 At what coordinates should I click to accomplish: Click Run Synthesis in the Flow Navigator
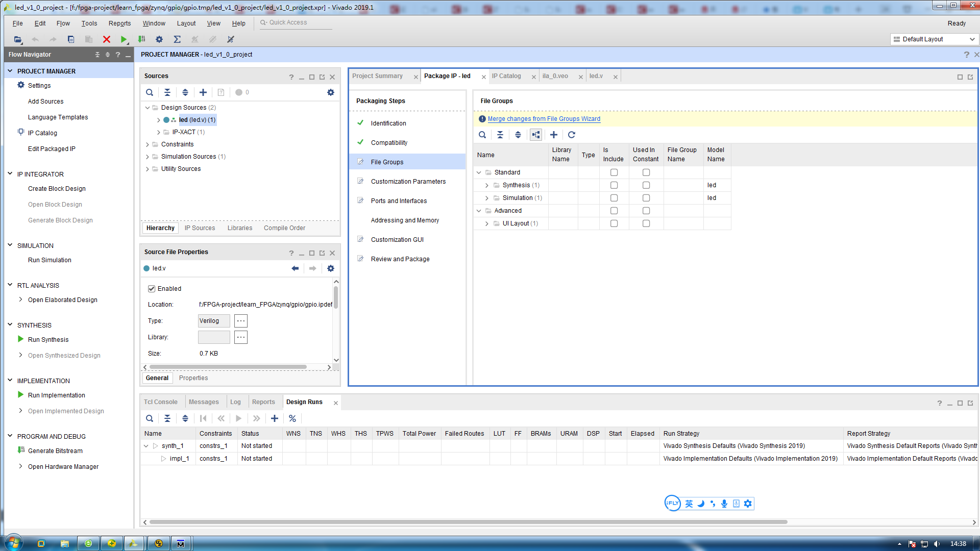pos(48,340)
